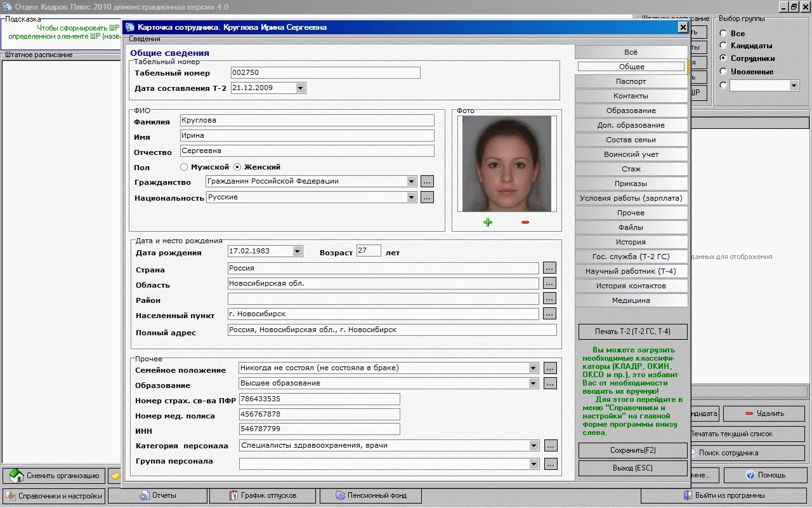Open the Сведения menu
812x508 pixels.
[x=145, y=39]
